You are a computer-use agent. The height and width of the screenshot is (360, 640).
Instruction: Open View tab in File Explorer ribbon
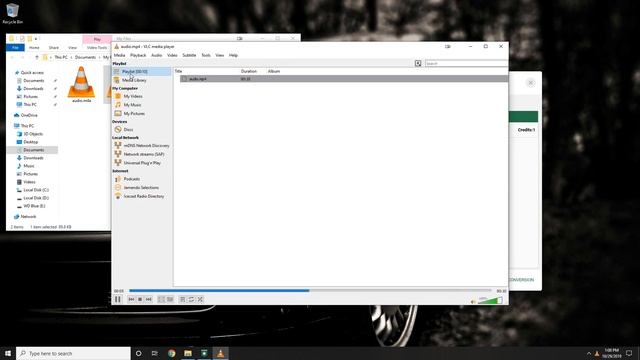click(72, 48)
